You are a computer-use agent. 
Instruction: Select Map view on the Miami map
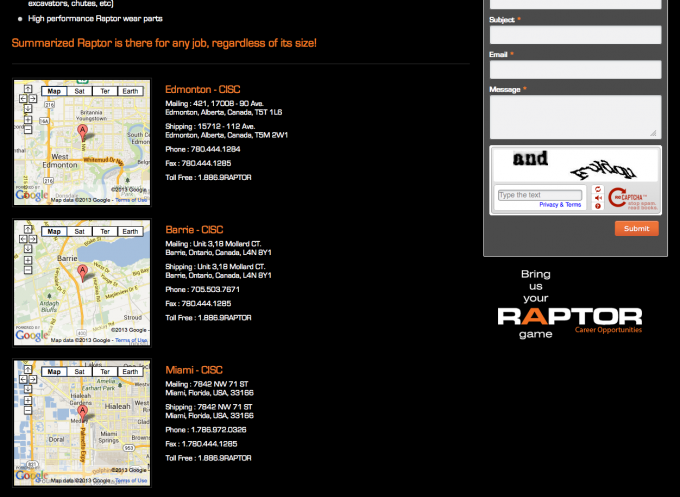54,371
